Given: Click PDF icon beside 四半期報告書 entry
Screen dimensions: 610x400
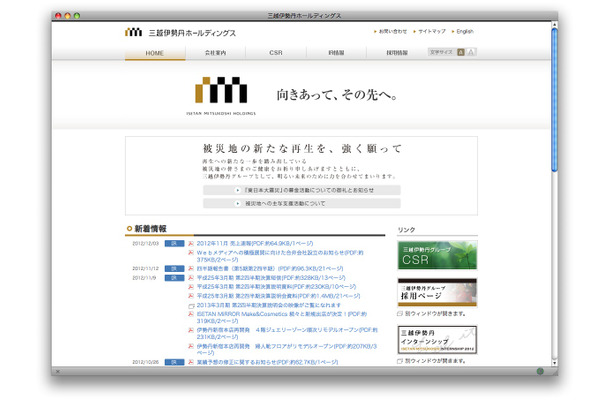Looking at the screenshot, I should [x=191, y=268].
